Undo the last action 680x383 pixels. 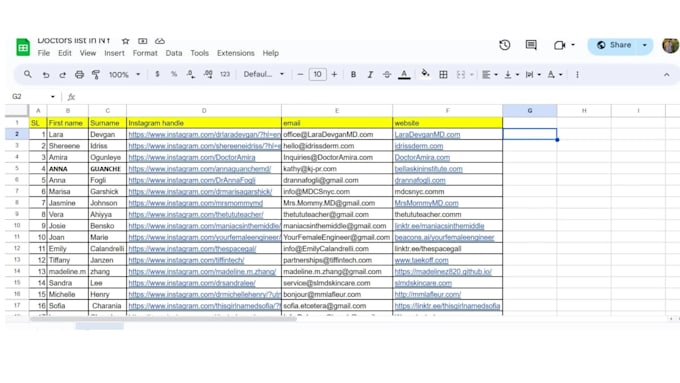46,75
